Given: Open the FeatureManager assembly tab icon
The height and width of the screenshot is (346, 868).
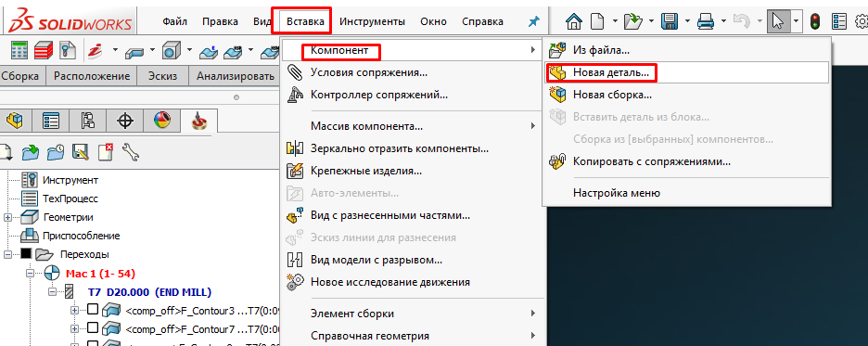Looking at the screenshot, I should pyautogui.click(x=15, y=120).
